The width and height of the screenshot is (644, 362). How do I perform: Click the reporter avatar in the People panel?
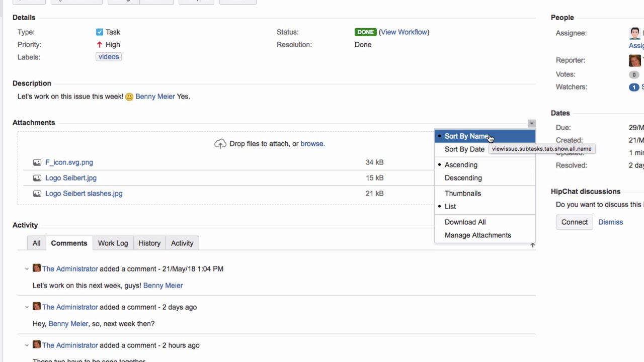coord(635,60)
